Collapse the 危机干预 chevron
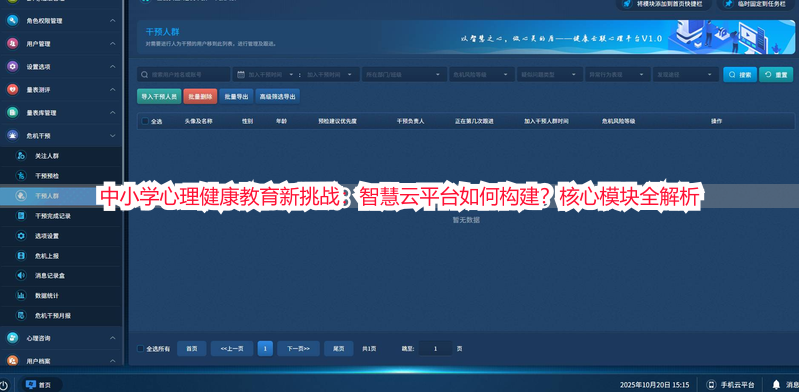This screenshot has height=392, width=799. pos(113,136)
